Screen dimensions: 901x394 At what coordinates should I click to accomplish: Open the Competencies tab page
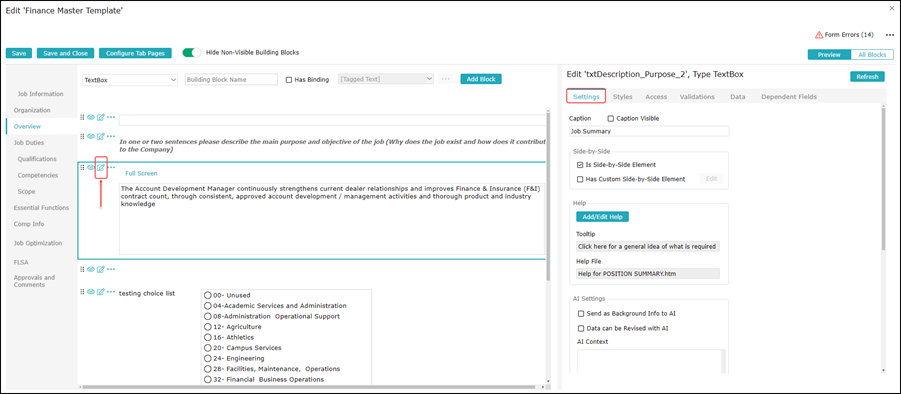[38, 175]
